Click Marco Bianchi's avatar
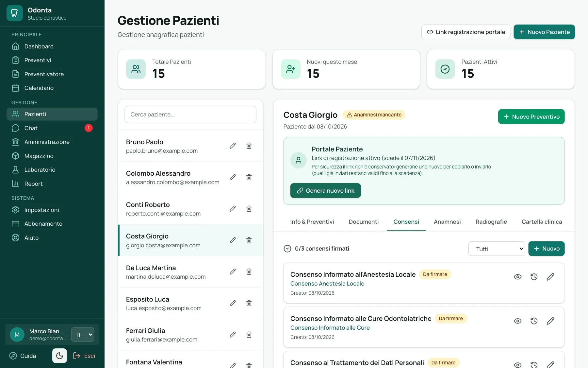 pyautogui.click(x=17, y=335)
